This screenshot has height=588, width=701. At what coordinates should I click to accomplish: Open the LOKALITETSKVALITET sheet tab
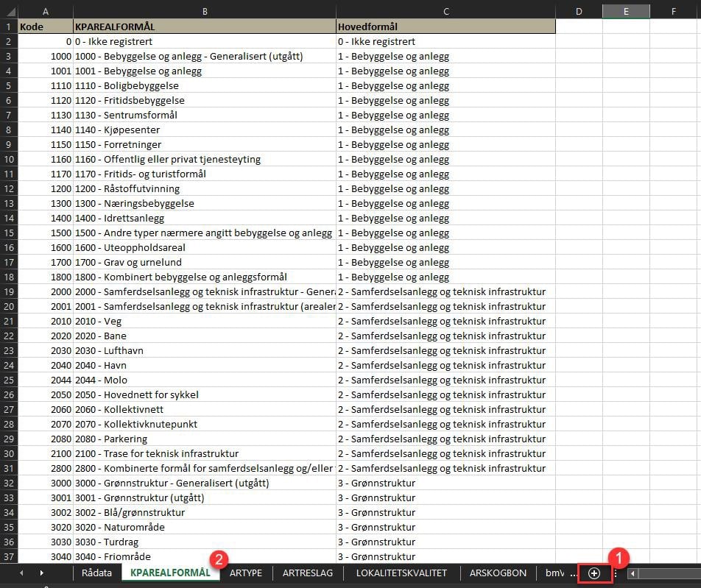point(401,573)
